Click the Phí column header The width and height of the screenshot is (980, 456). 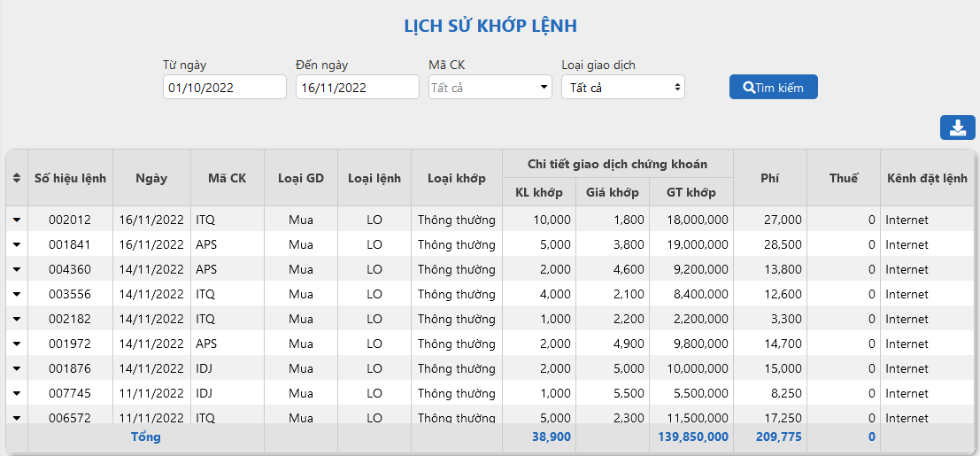click(x=770, y=178)
